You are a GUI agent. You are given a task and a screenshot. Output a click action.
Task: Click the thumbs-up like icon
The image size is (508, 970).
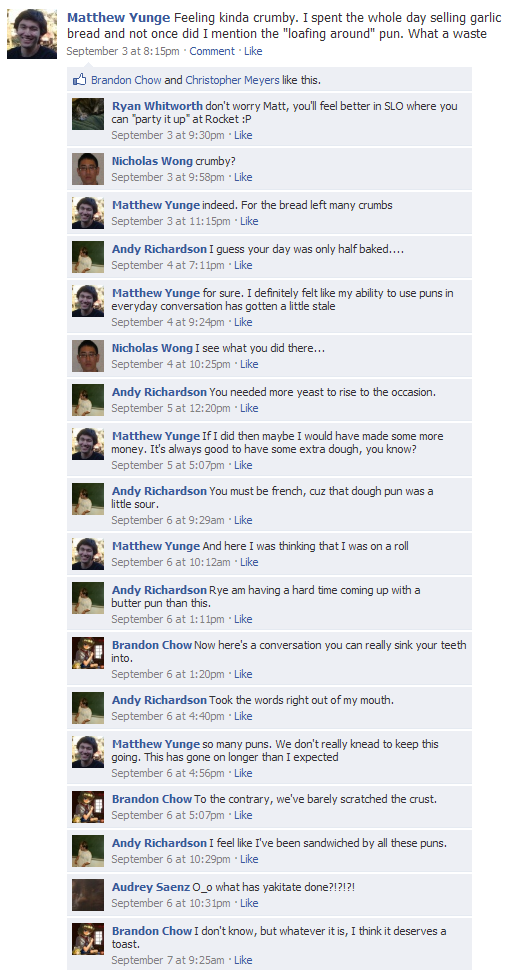79,79
